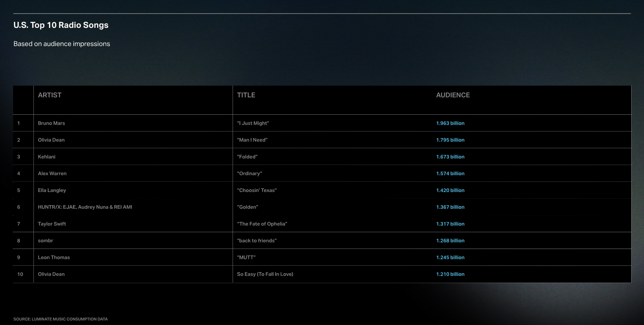644x325 pixels.
Task: Click the 1.963 billion audience value
Action: (x=450, y=123)
